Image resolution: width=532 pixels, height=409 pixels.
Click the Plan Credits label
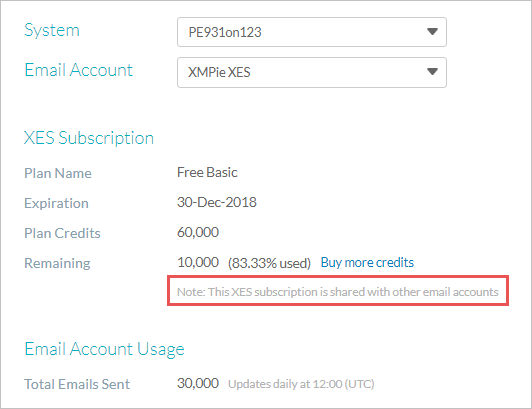pos(62,233)
